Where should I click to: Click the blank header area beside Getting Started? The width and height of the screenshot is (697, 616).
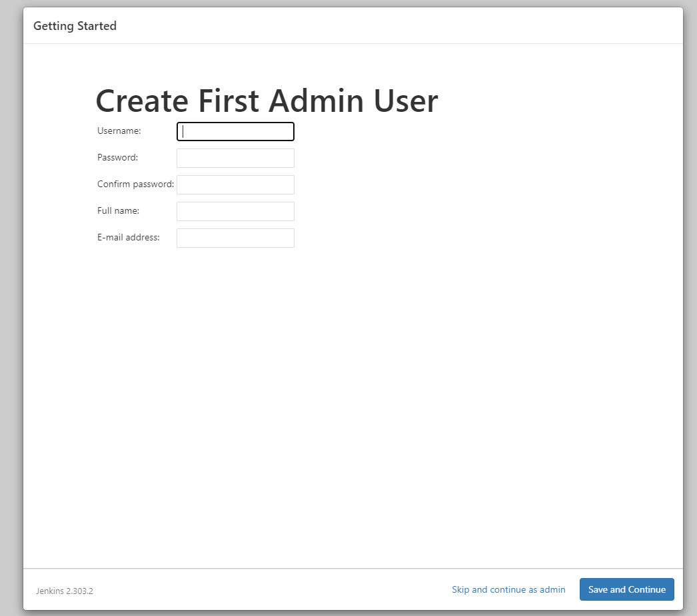400,26
